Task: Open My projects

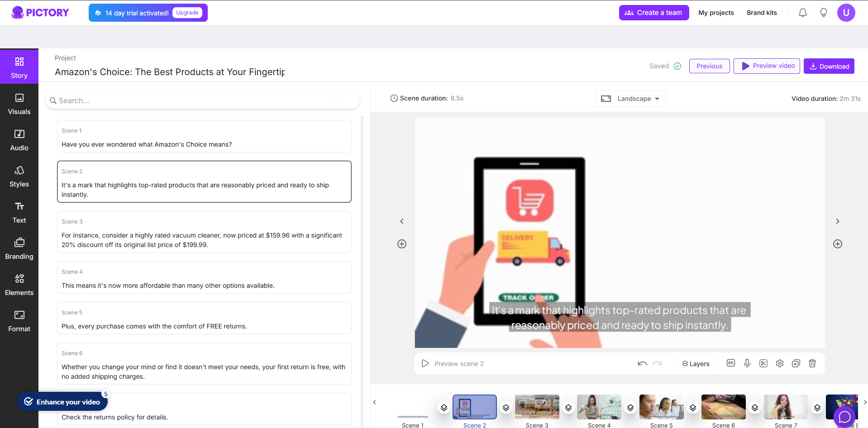Action: (x=716, y=13)
